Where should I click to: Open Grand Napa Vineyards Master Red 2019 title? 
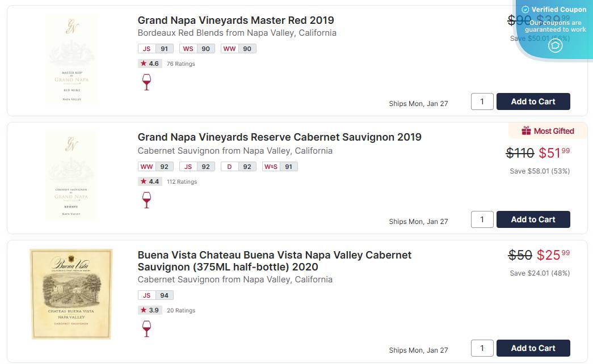pos(235,21)
